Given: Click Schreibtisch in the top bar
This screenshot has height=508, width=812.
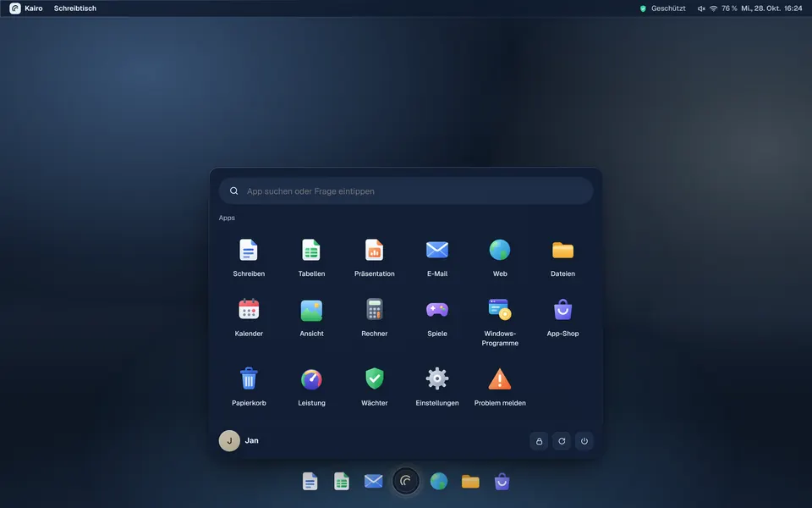Looking at the screenshot, I should [75, 8].
